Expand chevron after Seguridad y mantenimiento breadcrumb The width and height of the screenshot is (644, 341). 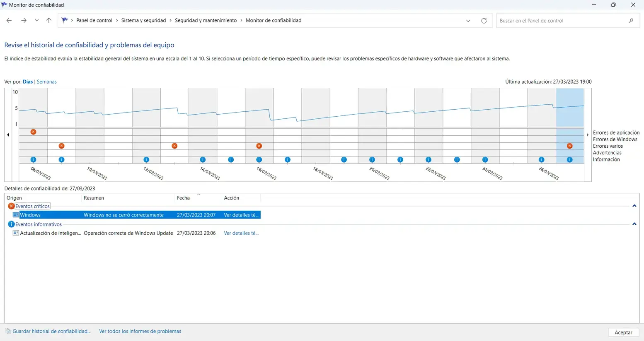point(241,20)
